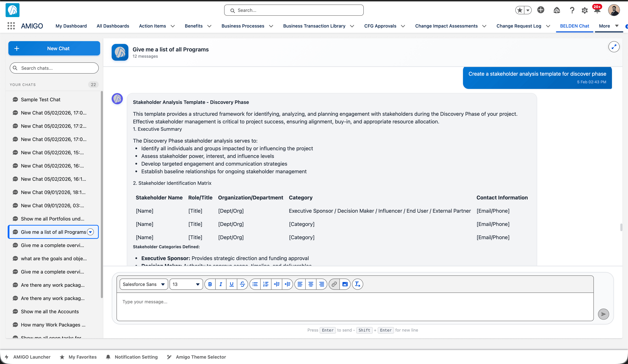Open the Help question mark
This screenshot has height=364, width=628.
(x=572, y=10)
